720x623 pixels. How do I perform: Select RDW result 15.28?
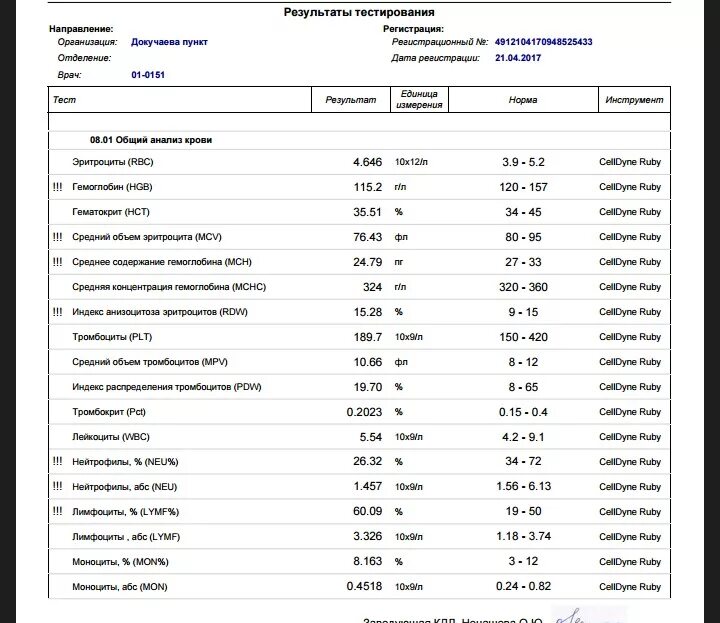pos(367,312)
